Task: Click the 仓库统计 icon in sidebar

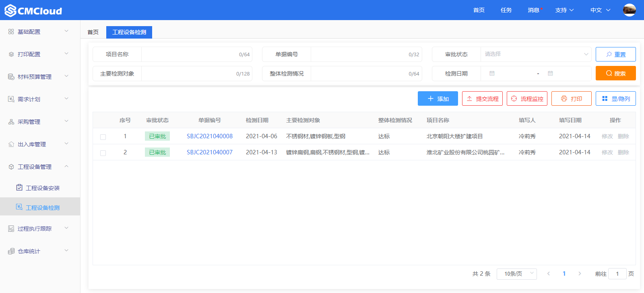Action: 11,251
